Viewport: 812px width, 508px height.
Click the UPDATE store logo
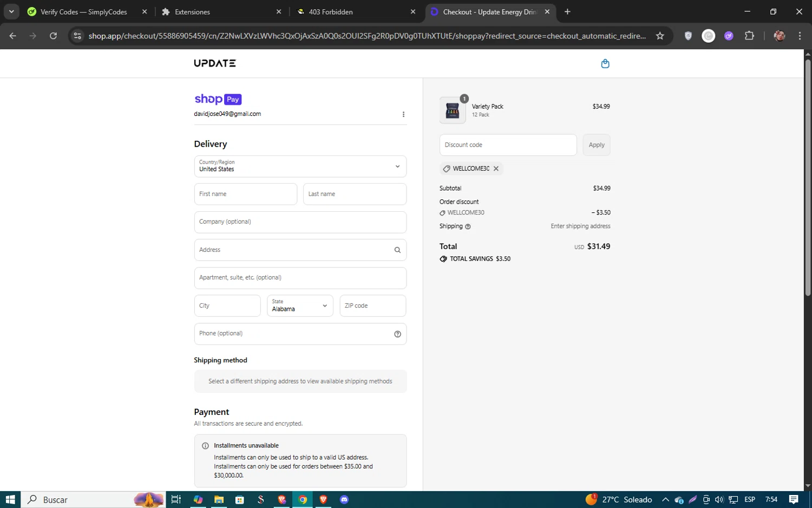[x=215, y=63]
